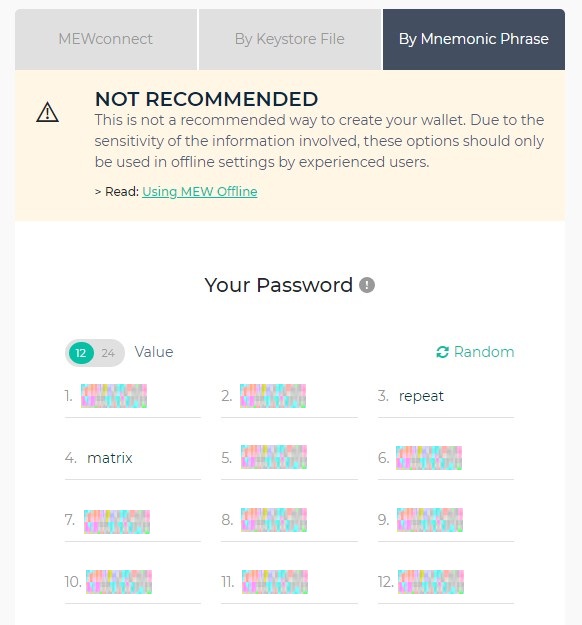Select mnemonic word field number 11
This screenshot has width=582, height=625.
[x=289, y=582]
